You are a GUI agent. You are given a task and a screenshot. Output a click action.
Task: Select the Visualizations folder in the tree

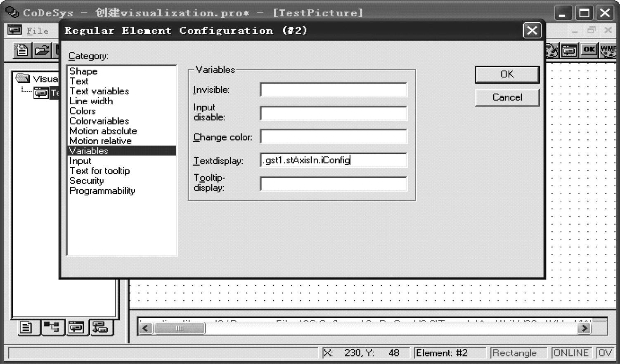[37, 78]
